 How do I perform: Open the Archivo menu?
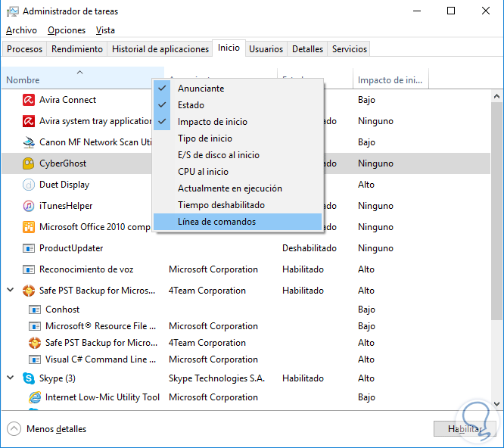(21, 30)
